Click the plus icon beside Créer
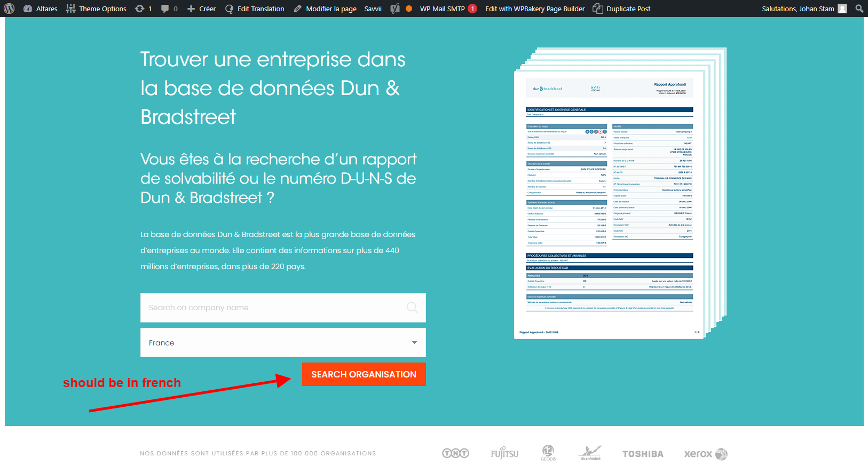Image resolution: width=868 pixels, height=465 pixels. [x=191, y=9]
